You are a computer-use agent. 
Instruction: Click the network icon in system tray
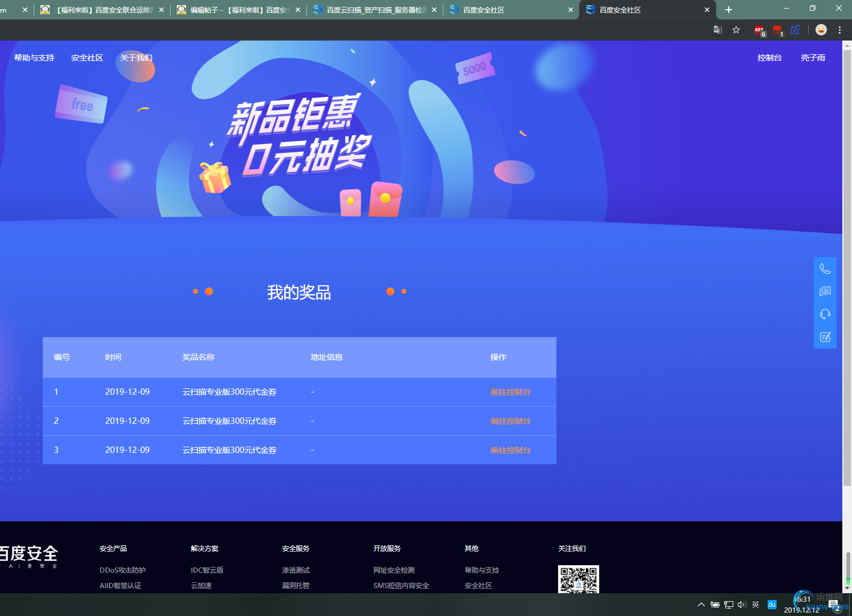pyautogui.click(x=729, y=605)
